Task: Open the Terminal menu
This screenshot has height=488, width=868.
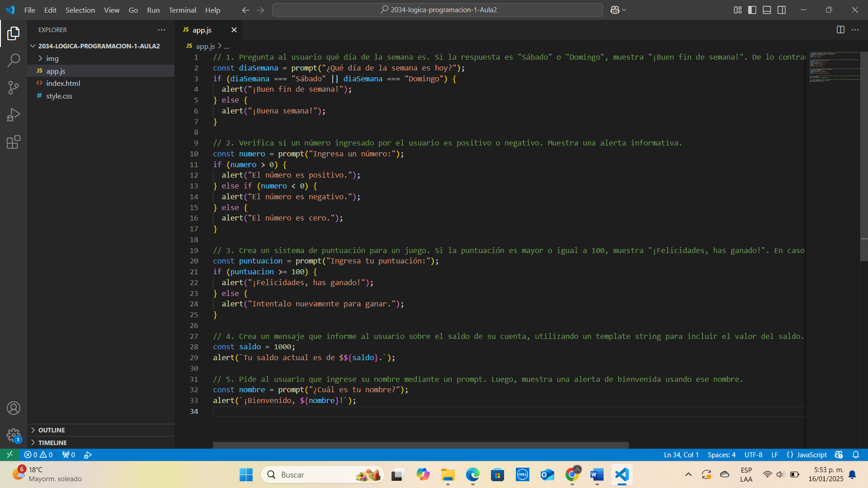Action: click(182, 10)
